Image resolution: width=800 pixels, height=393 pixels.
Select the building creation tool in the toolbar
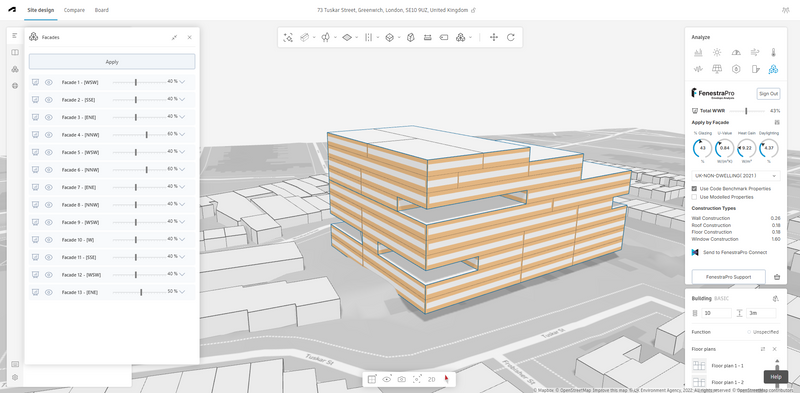click(x=305, y=37)
